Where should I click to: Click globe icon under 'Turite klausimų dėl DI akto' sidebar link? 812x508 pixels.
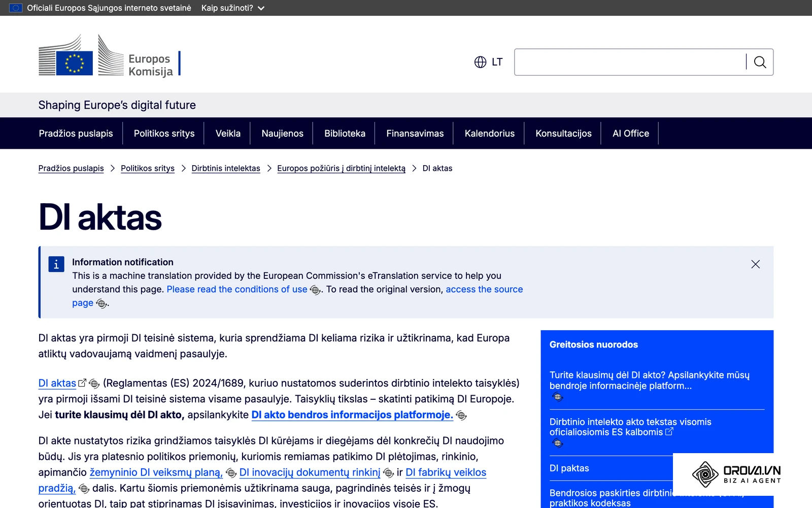coord(558,397)
